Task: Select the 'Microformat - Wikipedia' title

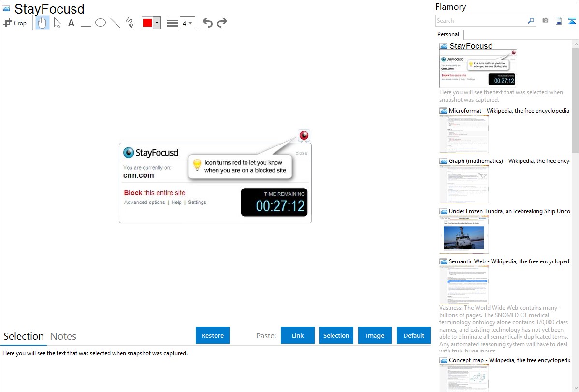Action: (x=509, y=111)
